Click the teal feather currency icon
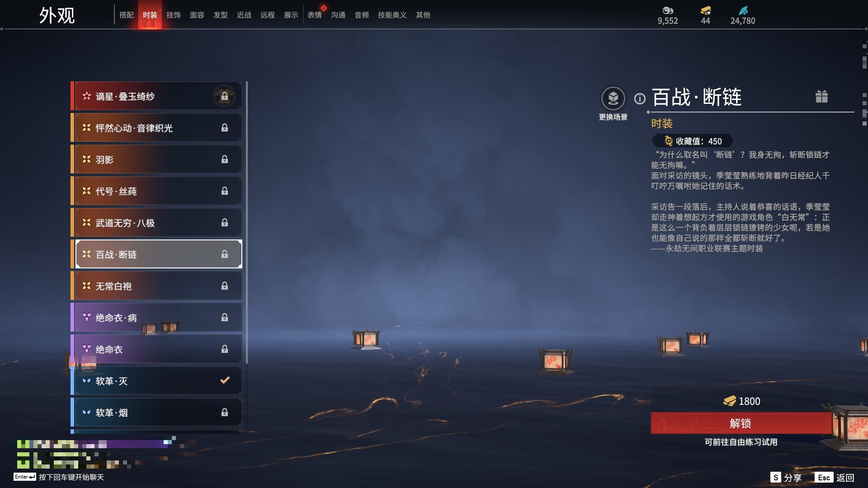This screenshot has height=488, width=868. 743,10
